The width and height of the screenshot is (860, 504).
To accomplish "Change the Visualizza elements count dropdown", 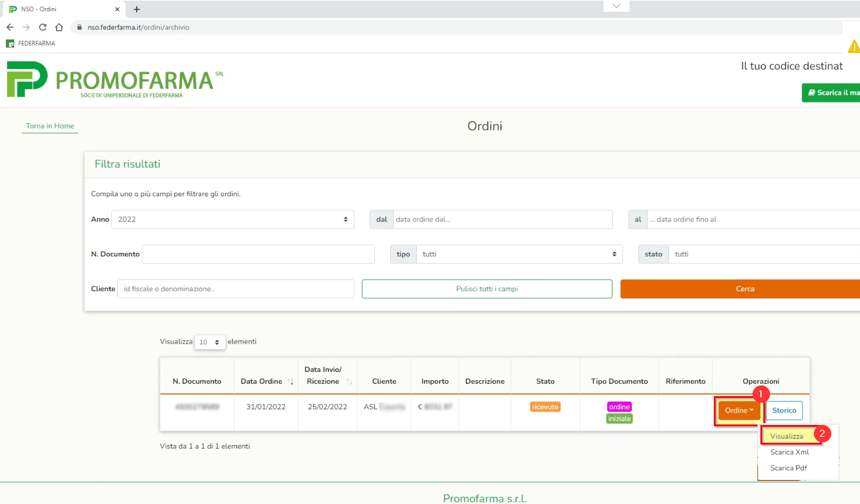I will 210,342.
